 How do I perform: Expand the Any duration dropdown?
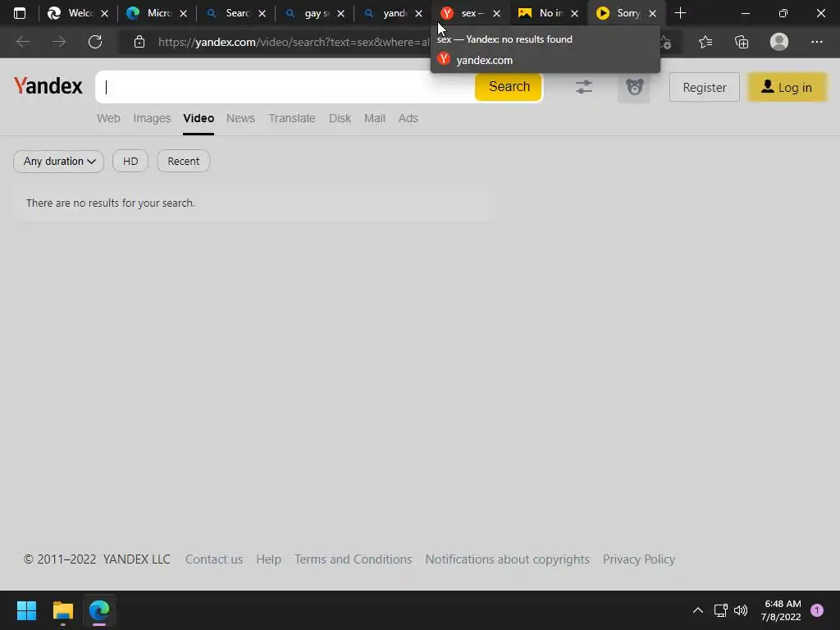[x=59, y=162]
